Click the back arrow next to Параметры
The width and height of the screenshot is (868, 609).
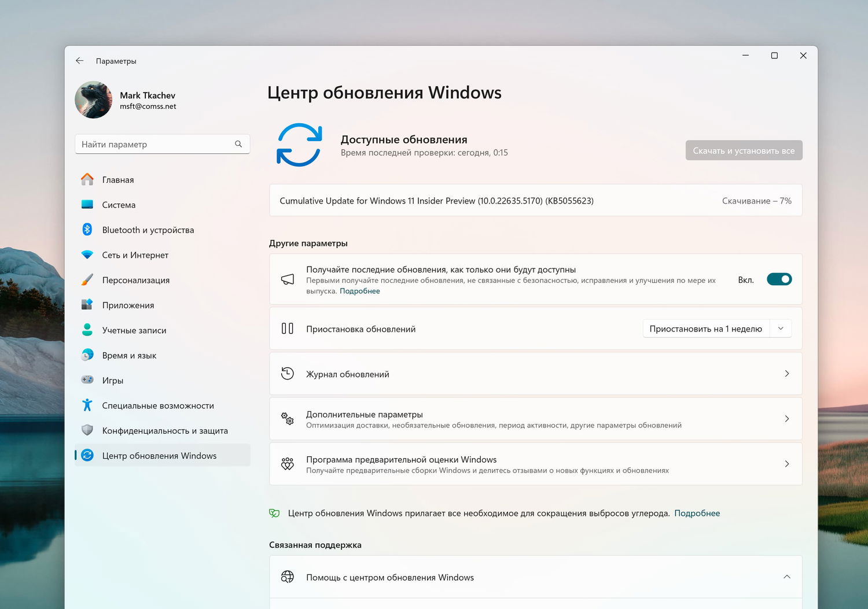click(x=80, y=61)
